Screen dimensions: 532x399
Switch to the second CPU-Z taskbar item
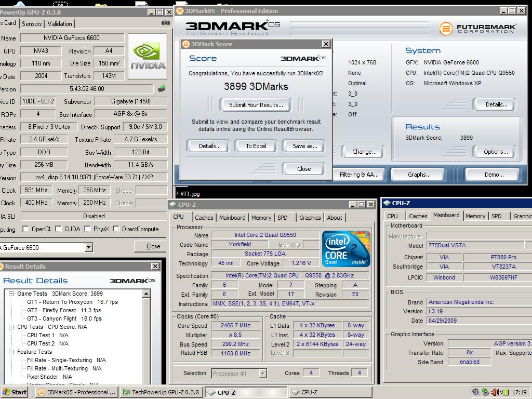(330, 392)
